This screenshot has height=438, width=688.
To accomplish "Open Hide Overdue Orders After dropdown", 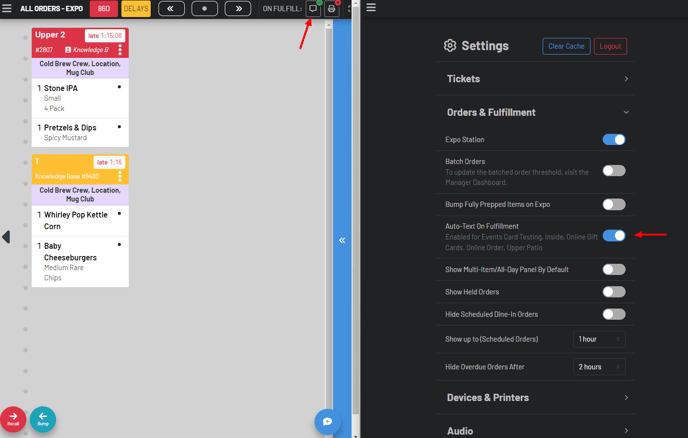I will pyautogui.click(x=599, y=367).
